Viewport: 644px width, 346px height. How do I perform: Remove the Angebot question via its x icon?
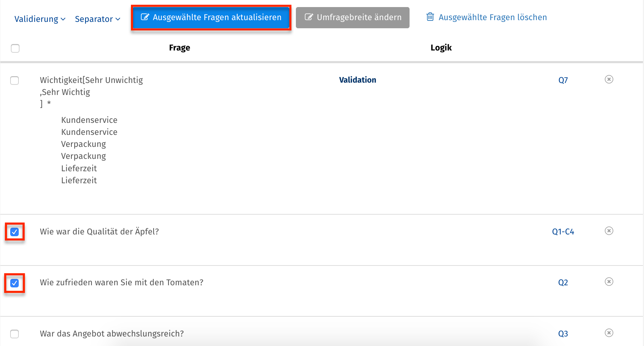click(x=609, y=333)
